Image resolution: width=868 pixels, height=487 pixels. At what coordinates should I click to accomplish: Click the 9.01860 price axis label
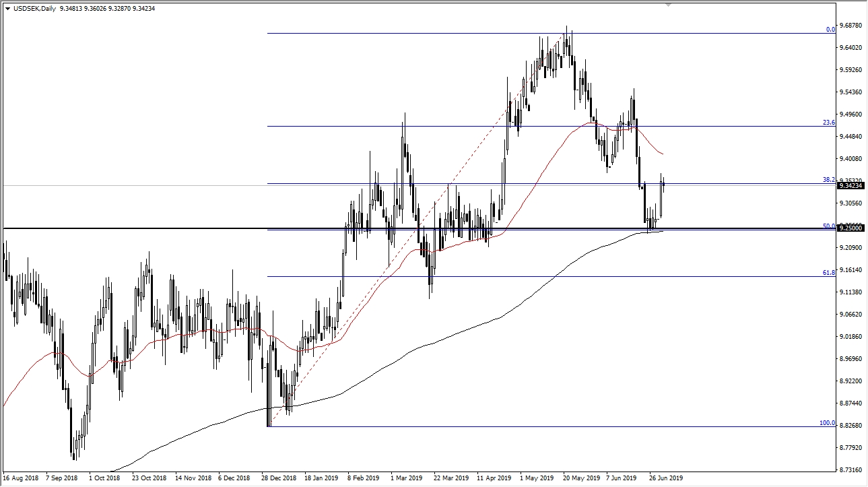click(851, 337)
